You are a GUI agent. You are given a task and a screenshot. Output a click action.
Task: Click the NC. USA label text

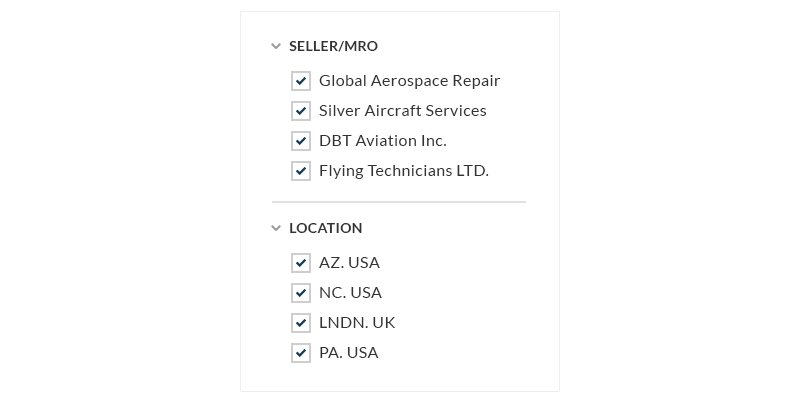pyautogui.click(x=351, y=293)
